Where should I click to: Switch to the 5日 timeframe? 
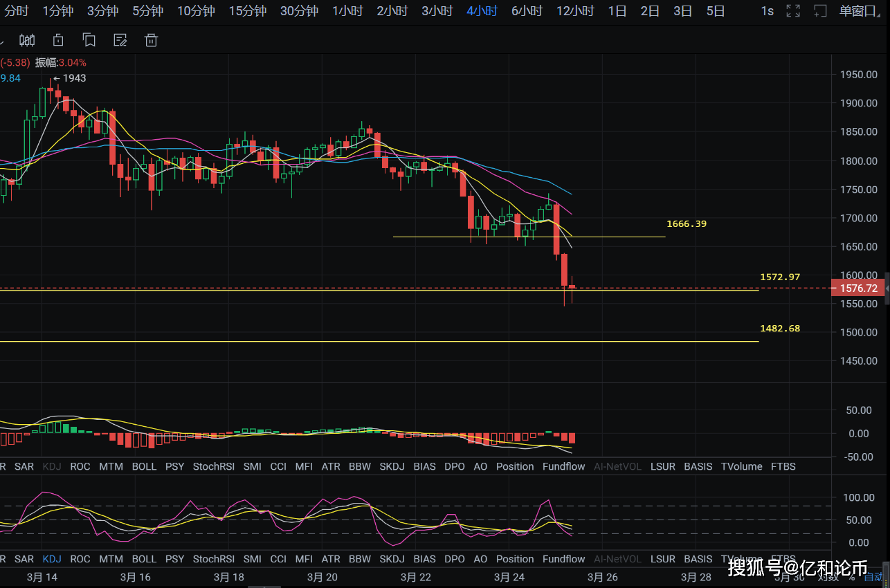716,11
